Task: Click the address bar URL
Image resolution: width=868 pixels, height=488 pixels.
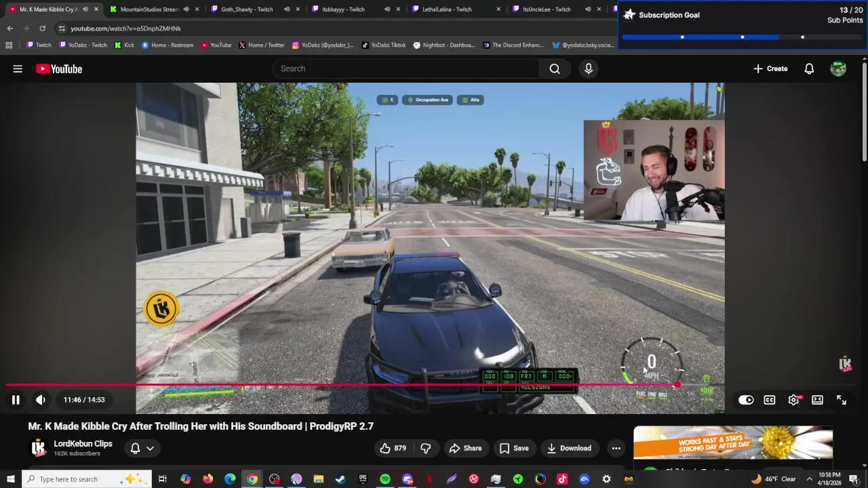Action: pos(125,28)
